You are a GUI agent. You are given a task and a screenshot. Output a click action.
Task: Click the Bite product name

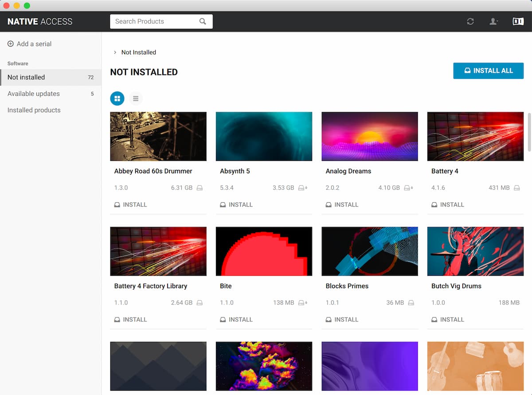click(226, 286)
